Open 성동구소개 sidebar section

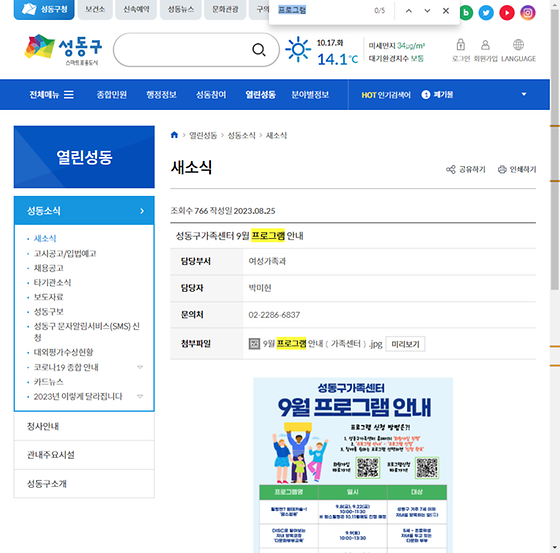tap(84, 484)
